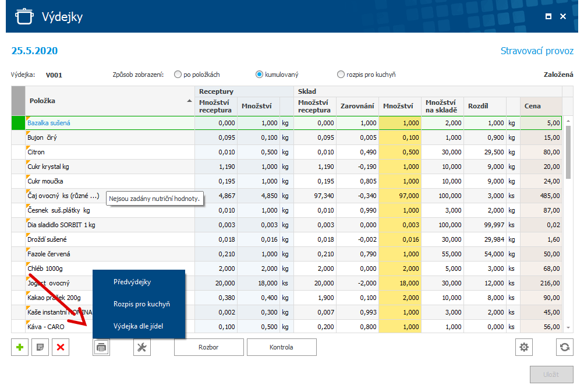This screenshot has height=392, width=584.
Task: Select the 'Bazalka sušená' row
Action: coord(287,123)
